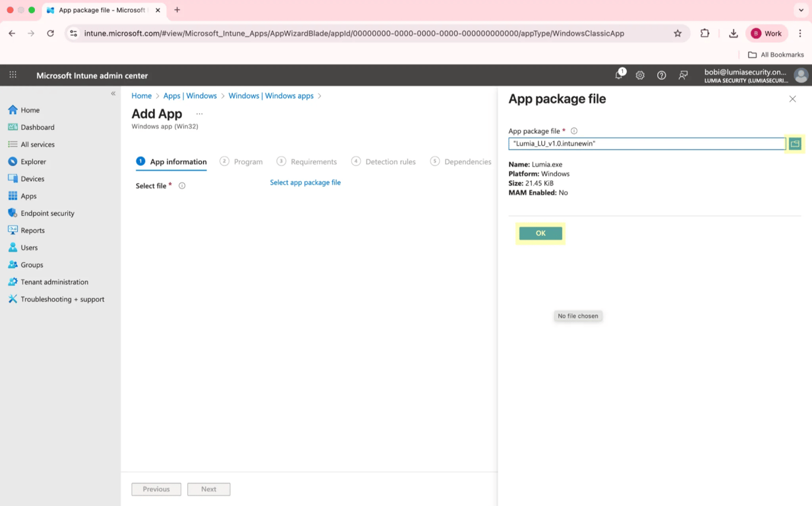
Task: Open the feedback icon in header
Action: [683, 75]
